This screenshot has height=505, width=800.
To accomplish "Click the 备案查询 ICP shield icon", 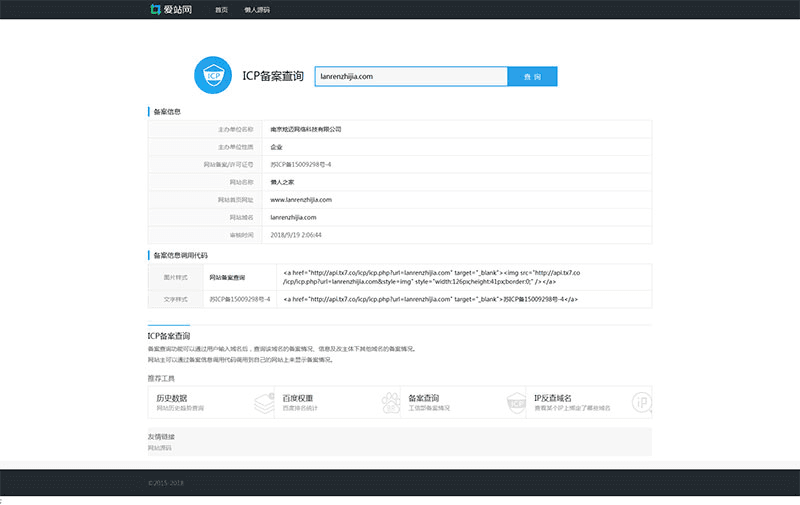I will click(515, 402).
